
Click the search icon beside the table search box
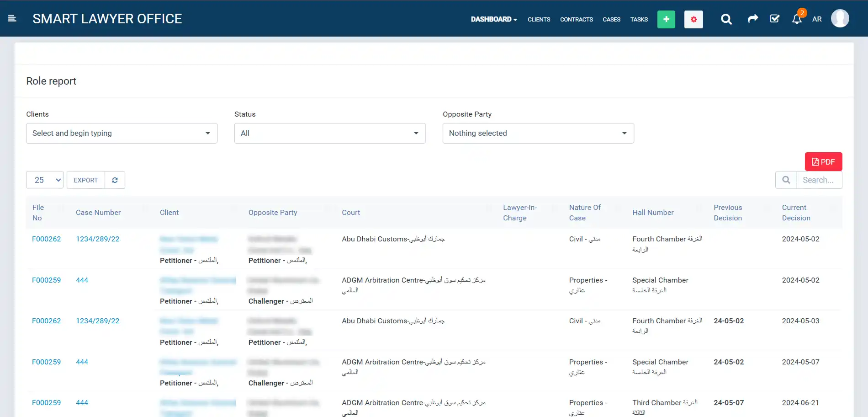point(786,180)
